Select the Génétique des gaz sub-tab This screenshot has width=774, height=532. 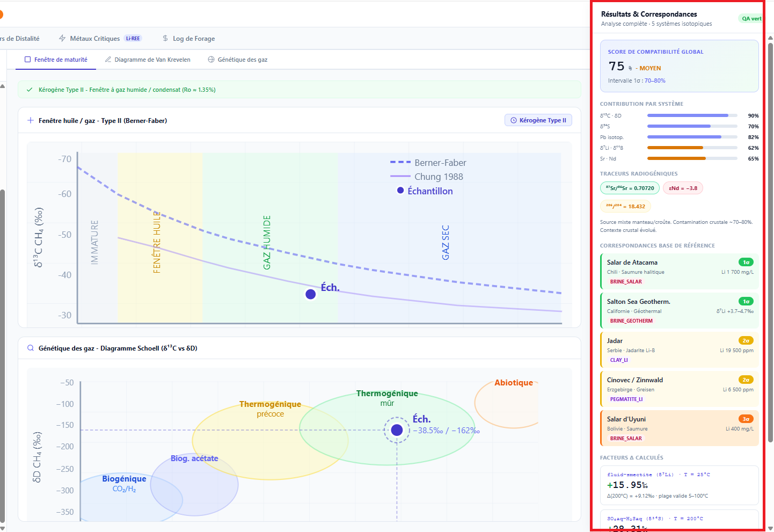click(242, 60)
